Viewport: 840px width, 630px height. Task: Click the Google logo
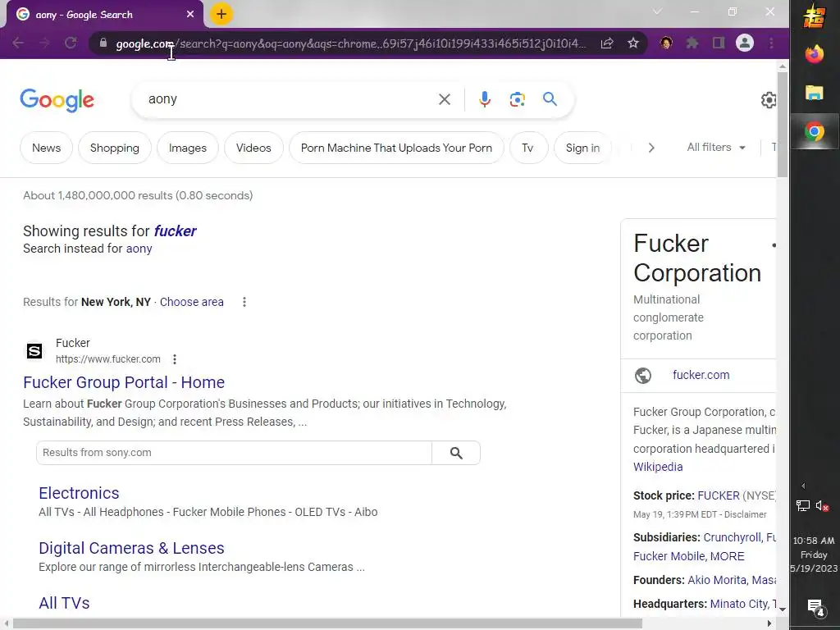(57, 100)
